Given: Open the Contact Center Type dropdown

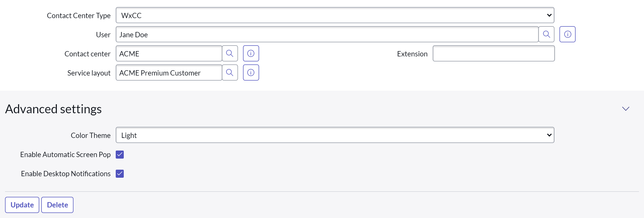Looking at the screenshot, I should 335,15.
